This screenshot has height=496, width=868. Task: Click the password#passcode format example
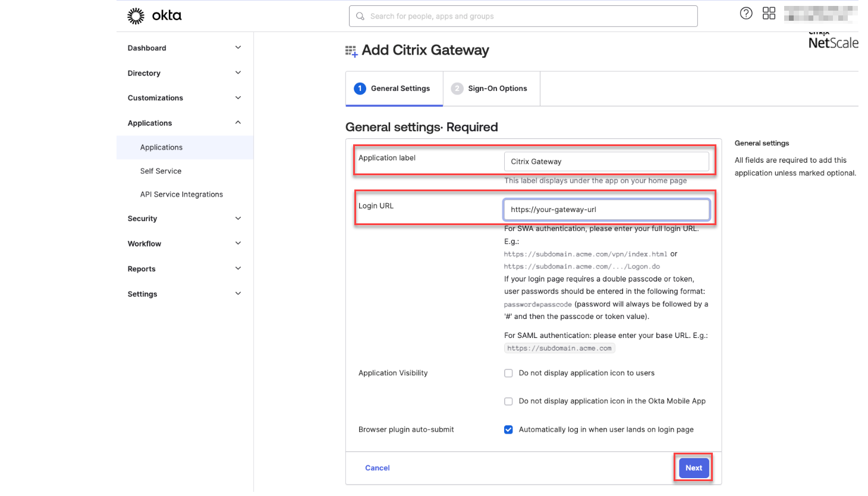click(538, 305)
